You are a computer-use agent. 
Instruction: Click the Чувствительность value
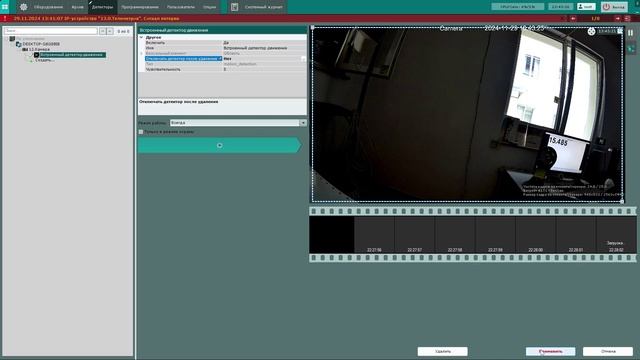(x=264, y=69)
